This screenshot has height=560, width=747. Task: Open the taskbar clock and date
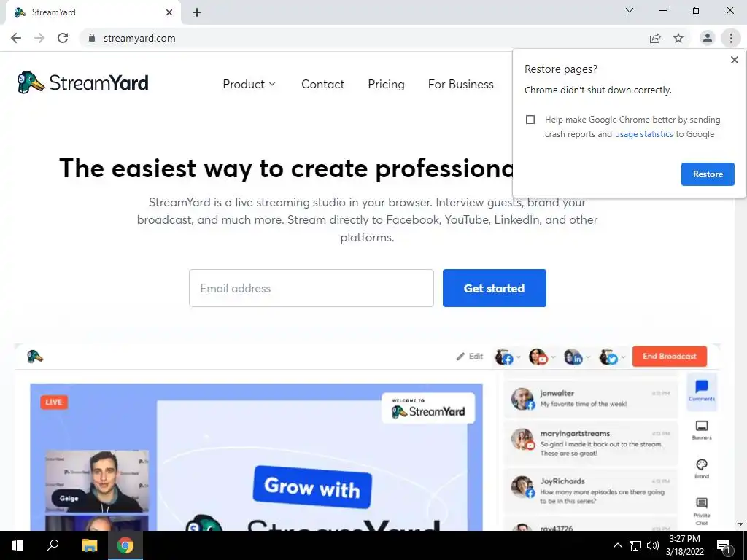click(684, 545)
